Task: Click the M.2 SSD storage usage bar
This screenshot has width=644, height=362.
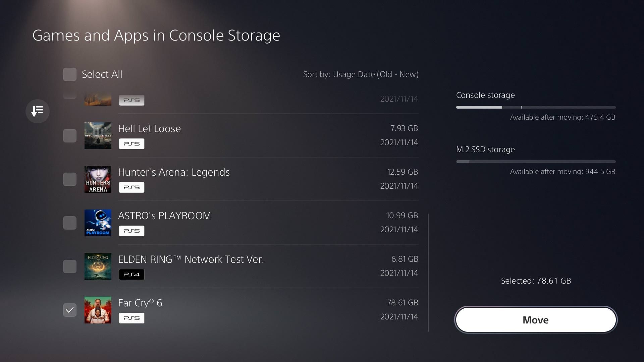Action: click(x=536, y=162)
